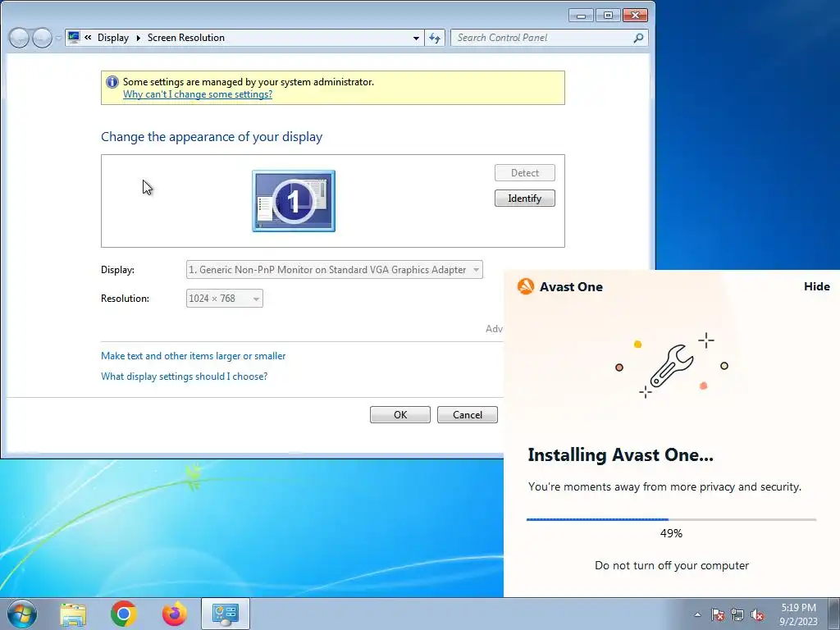840x630 pixels.
Task: Select monitor 1 thumbnail
Action: 294,201
